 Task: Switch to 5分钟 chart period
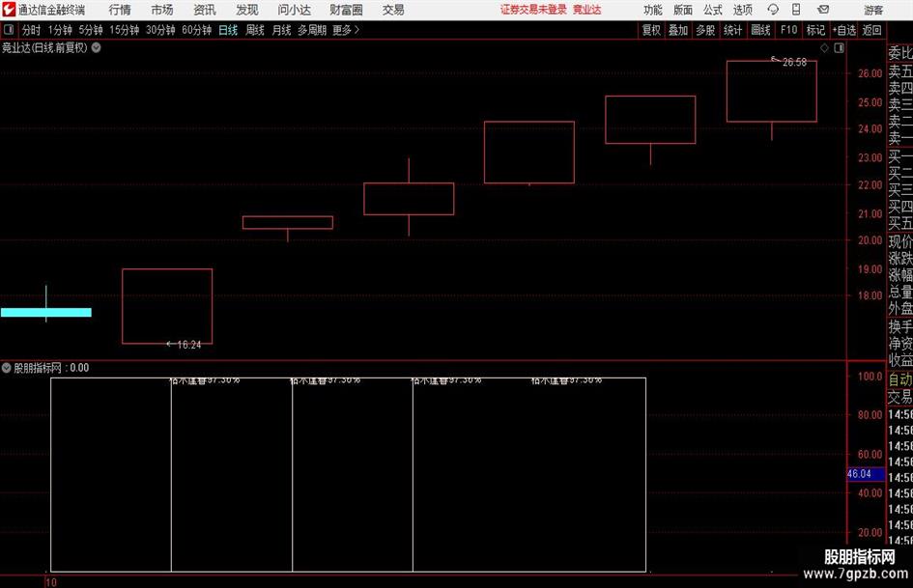pyautogui.click(x=91, y=30)
